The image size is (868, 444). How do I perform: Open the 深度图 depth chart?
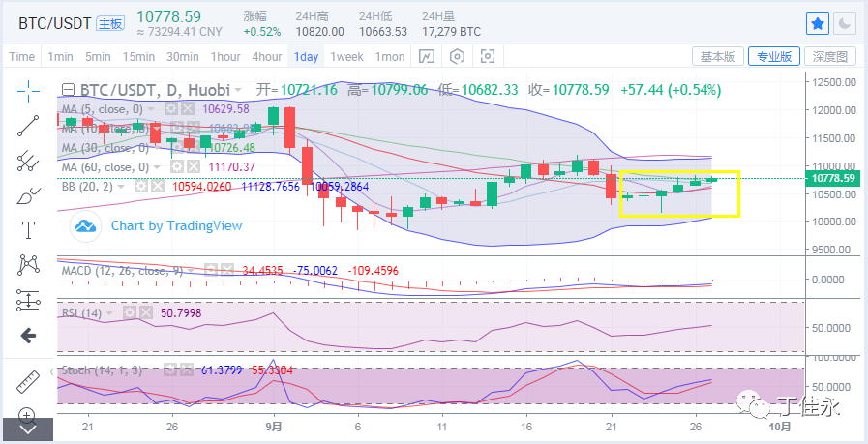click(830, 56)
